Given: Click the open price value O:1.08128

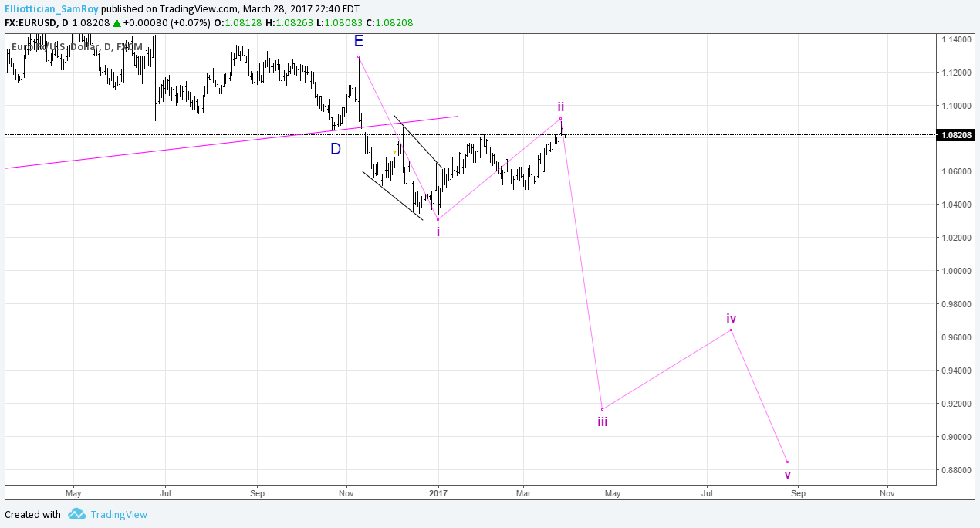Looking at the screenshot, I should [x=238, y=23].
